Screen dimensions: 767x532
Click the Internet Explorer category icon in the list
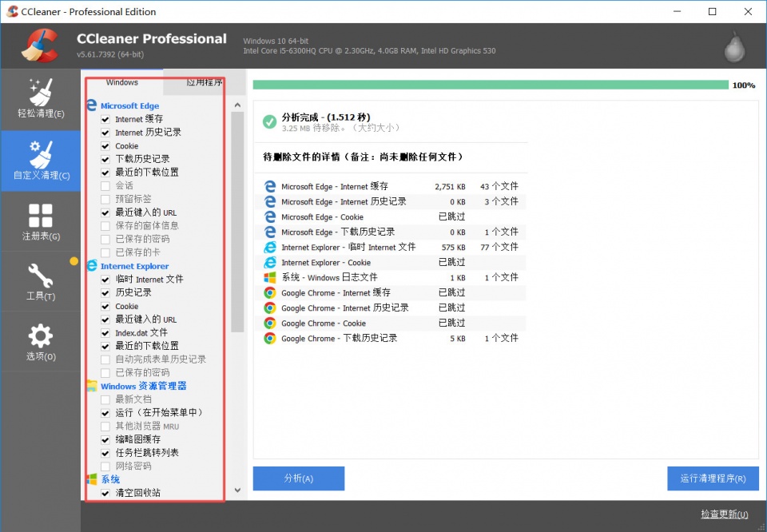pos(91,265)
